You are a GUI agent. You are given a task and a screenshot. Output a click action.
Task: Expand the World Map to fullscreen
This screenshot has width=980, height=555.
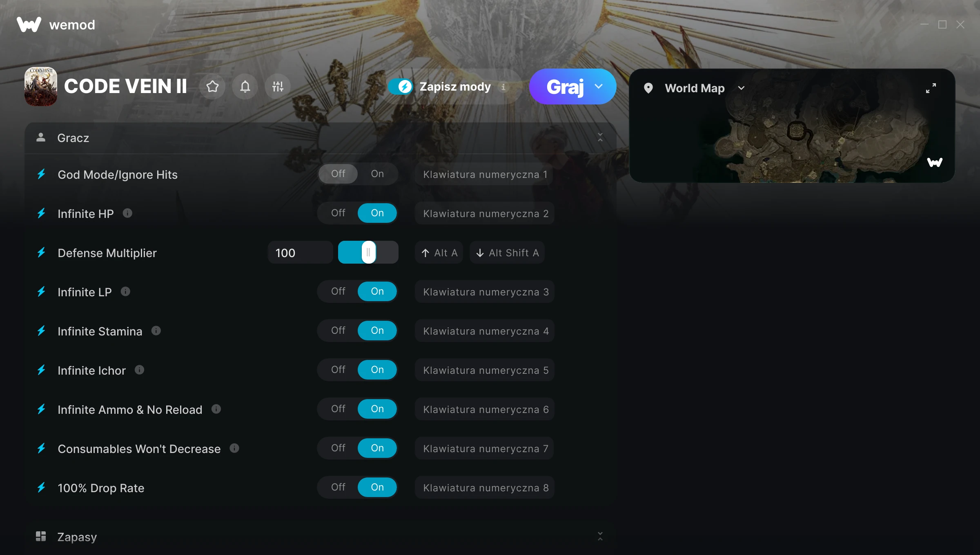(x=931, y=88)
